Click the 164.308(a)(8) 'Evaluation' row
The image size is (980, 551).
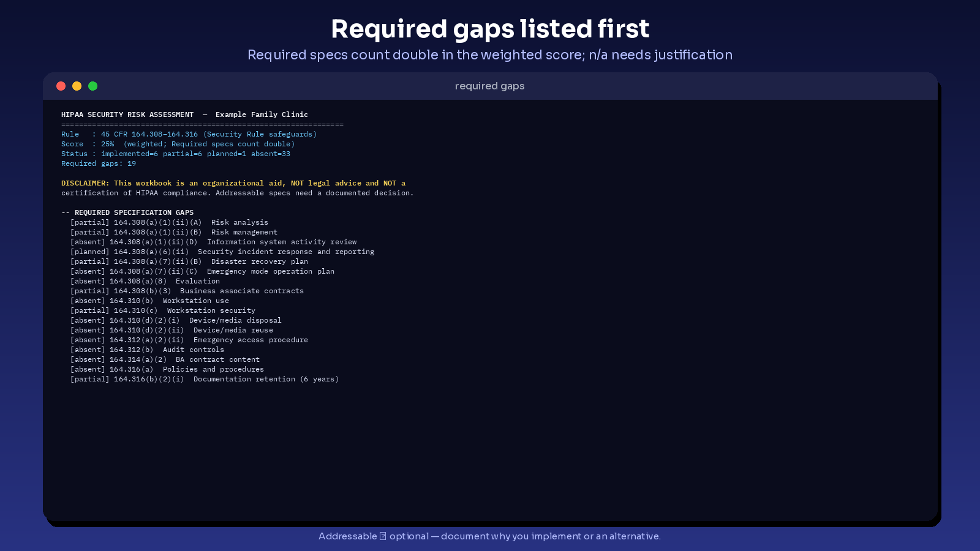(145, 281)
